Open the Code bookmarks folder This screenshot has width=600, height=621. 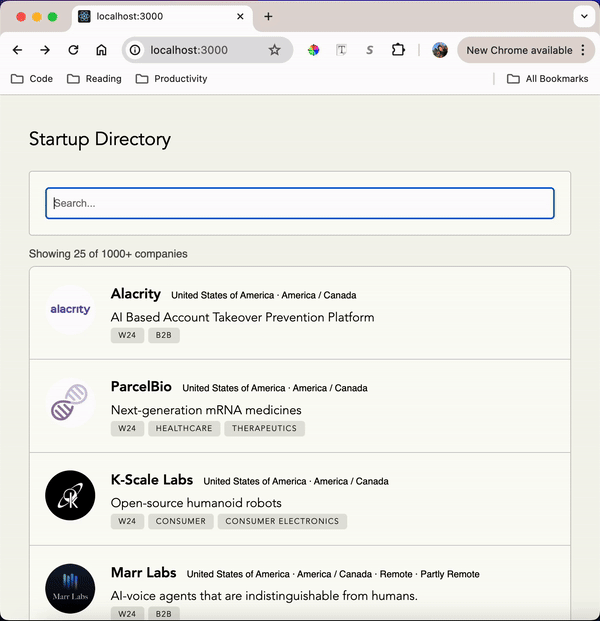coord(32,79)
